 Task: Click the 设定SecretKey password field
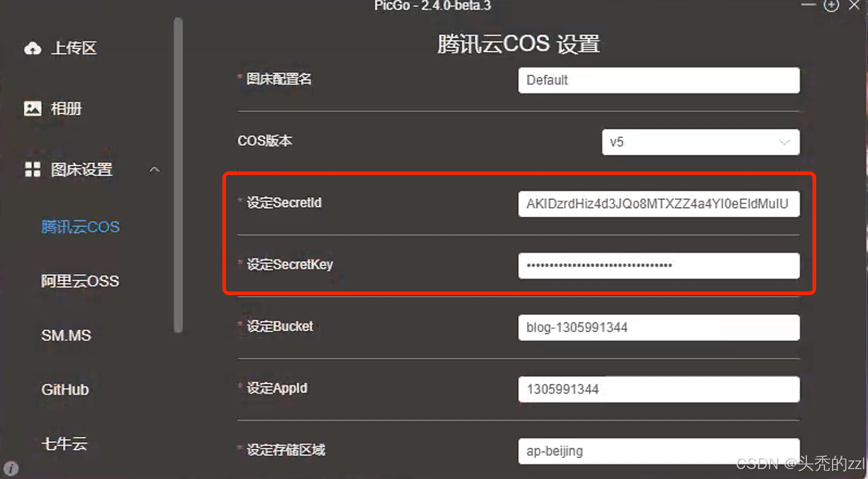(x=659, y=266)
